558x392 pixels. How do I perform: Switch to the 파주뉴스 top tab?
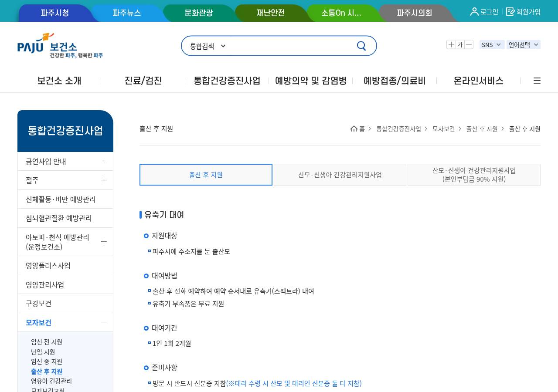126,13
